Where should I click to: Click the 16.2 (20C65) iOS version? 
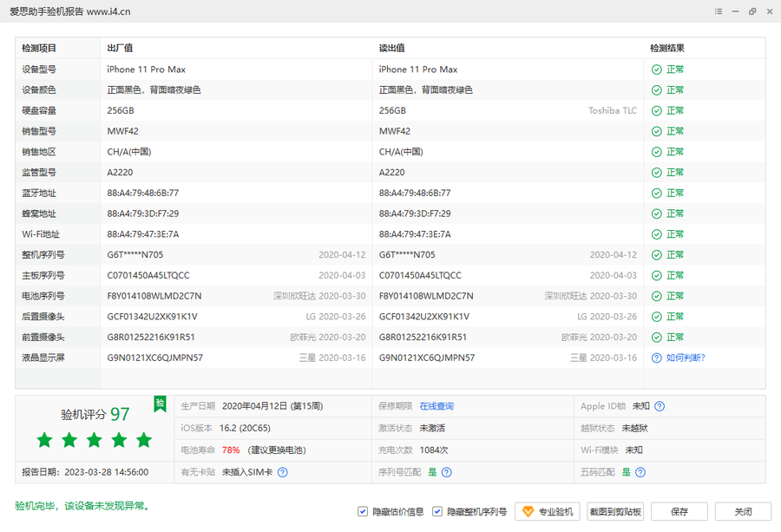(245, 429)
